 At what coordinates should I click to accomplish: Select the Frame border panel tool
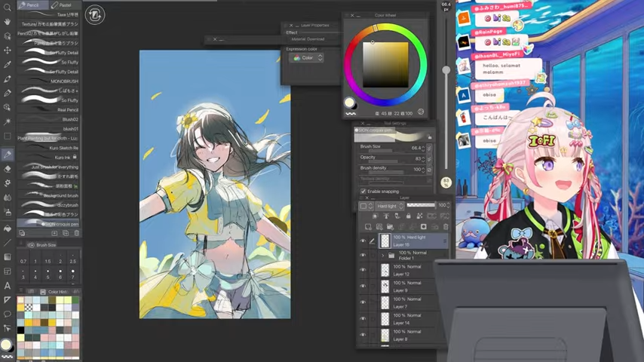(x=7, y=271)
